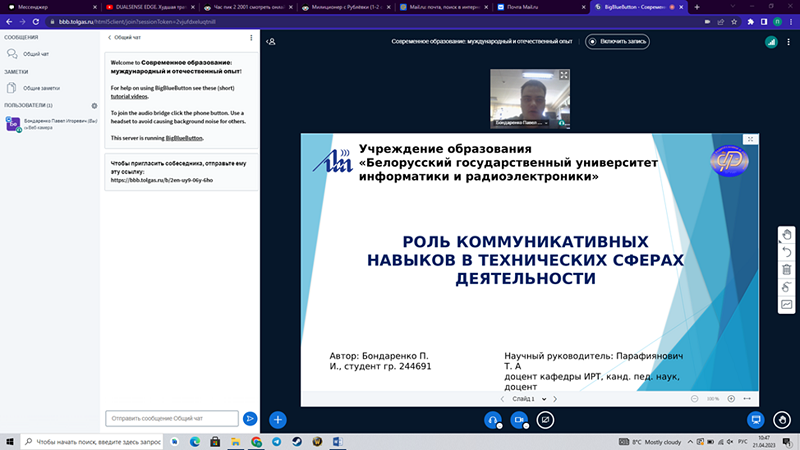Toggle multi-user whiteboard mode
The height and width of the screenshot is (450, 800).
(787, 305)
